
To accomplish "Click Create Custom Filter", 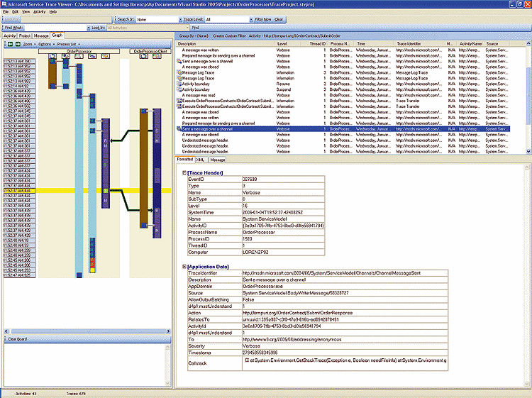I will [229, 35].
